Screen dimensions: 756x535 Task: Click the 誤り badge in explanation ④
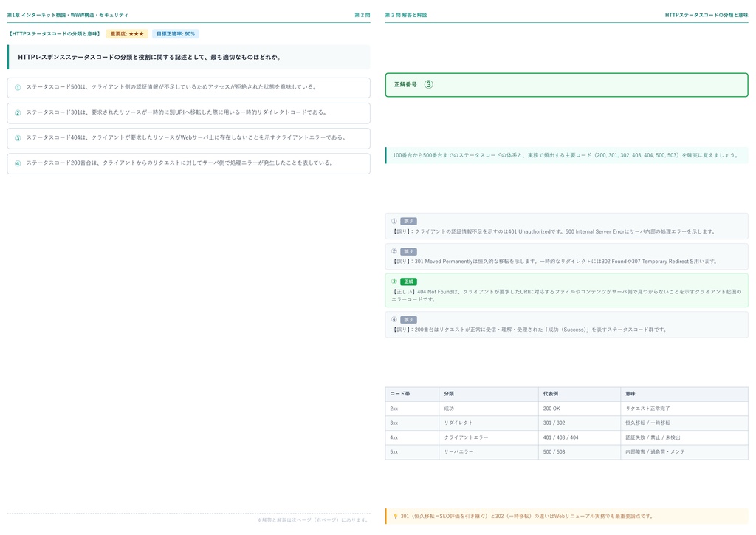pyautogui.click(x=408, y=319)
